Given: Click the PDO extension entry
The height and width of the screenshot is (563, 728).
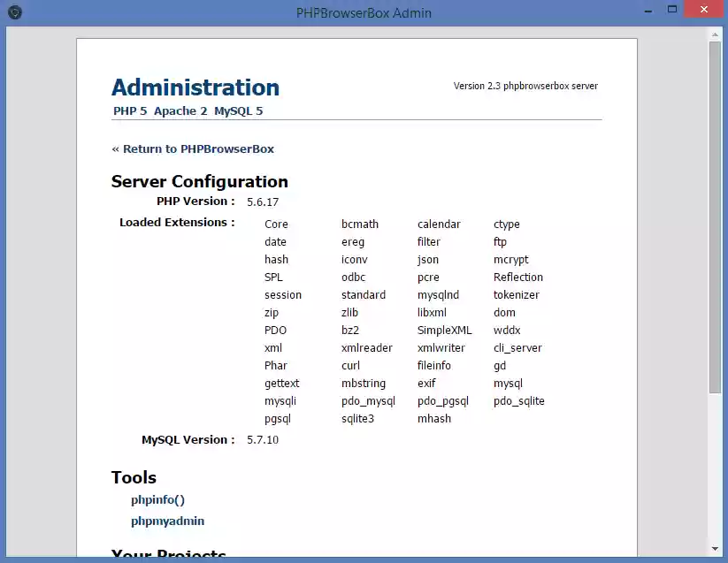Looking at the screenshot, I should coord(275,331).
